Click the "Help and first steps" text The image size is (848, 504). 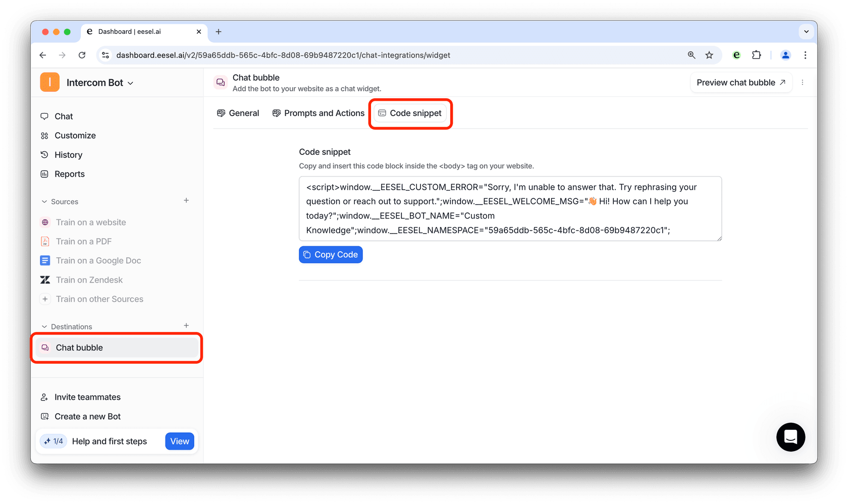[x=110, y=441]
